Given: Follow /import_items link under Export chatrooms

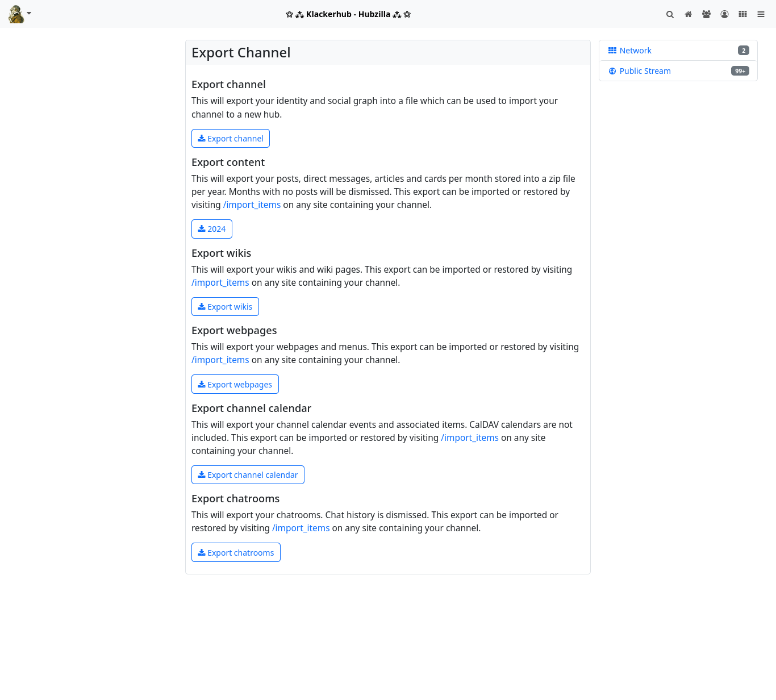Looking at the screenshot, I should (x=301, y=528).
